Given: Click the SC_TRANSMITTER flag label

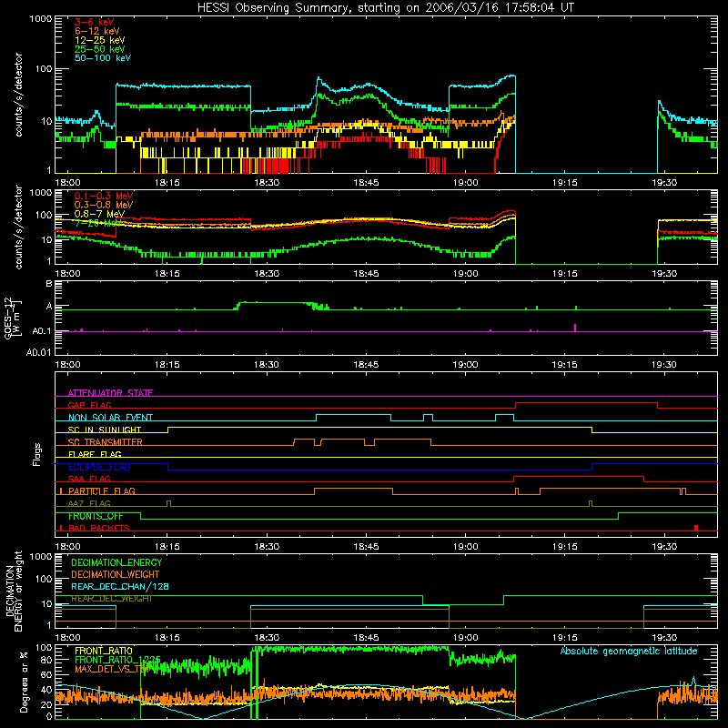Looking at the screenshot, I should click(105, 442).
